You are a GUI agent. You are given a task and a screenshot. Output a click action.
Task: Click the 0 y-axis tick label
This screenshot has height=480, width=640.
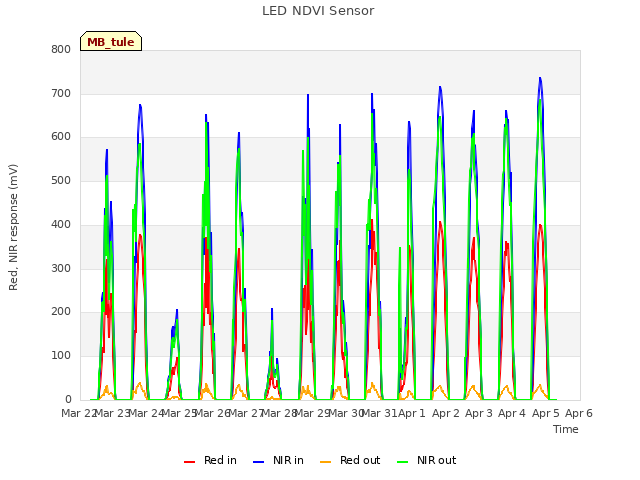68,399
